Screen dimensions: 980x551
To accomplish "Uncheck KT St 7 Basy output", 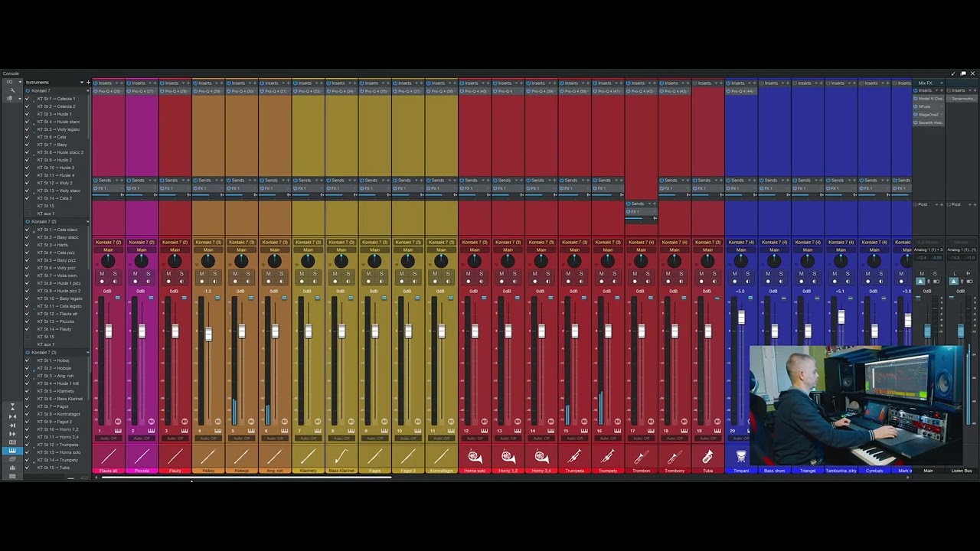I will (28, 145).
